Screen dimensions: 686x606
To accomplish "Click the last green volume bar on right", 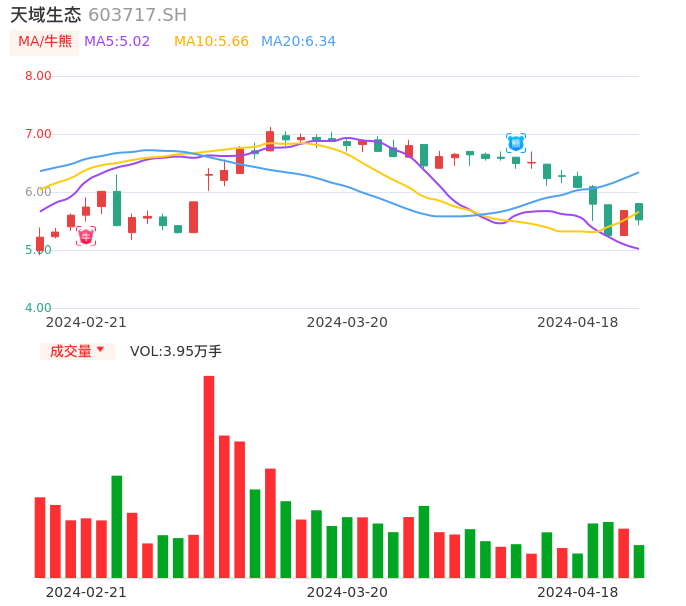I will point(639,561).
